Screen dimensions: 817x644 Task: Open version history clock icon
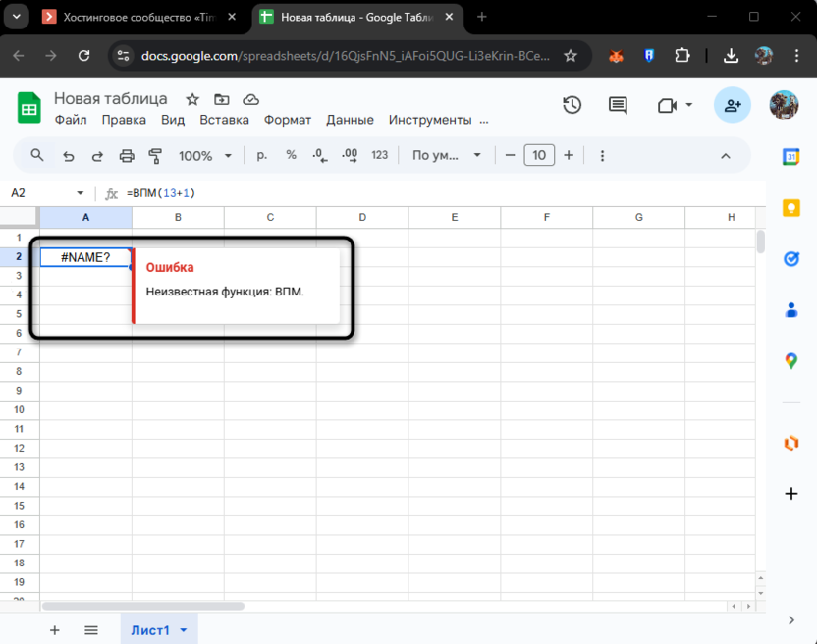click(572, 105)
